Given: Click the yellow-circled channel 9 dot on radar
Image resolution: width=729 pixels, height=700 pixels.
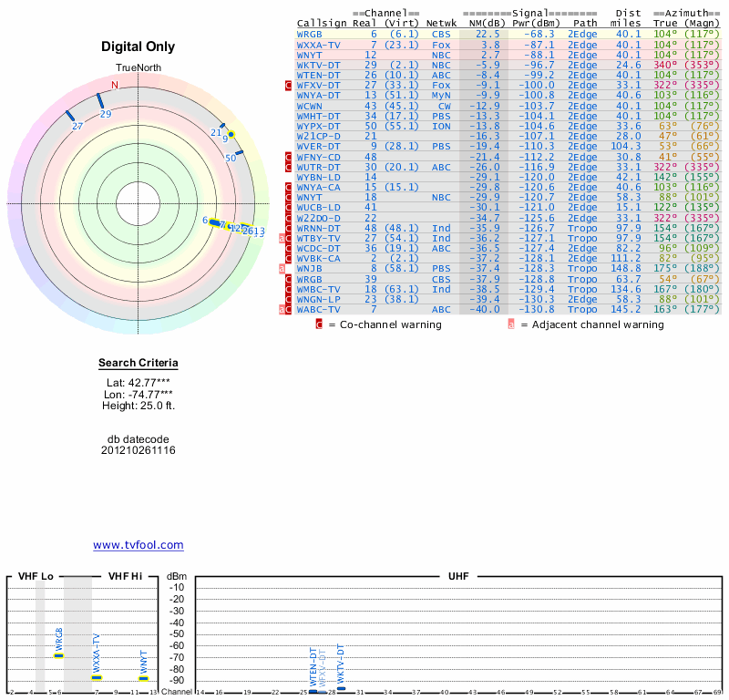Looking at the screenshot, I should (231, 135).
